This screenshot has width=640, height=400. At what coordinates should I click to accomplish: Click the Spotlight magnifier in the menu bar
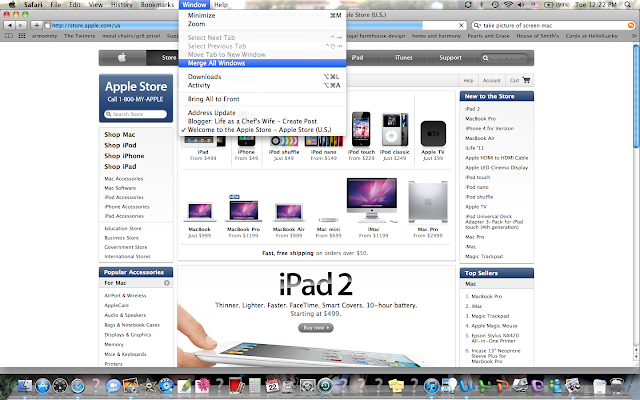pyautogui.click(x=628, y=4)
